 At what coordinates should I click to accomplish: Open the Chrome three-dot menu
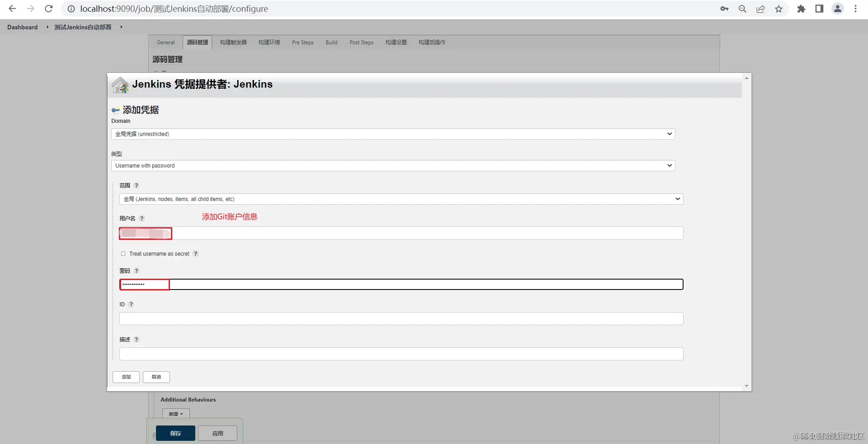[x=855, y=9]
